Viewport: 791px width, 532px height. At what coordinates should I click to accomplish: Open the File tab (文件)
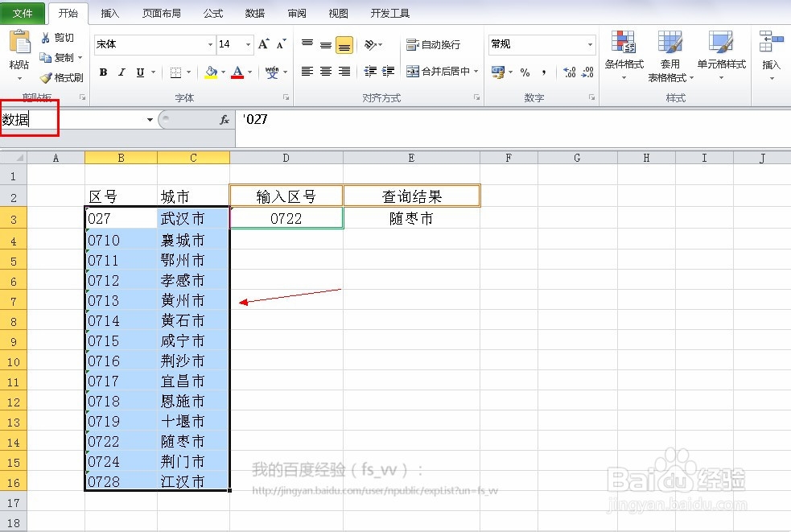(23, 13)
